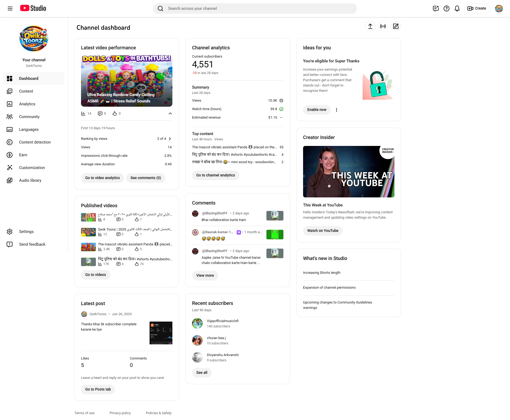510x420 pixels.
Task: Collapse the latest video stats chevron
Action: (x=170, y=114)
